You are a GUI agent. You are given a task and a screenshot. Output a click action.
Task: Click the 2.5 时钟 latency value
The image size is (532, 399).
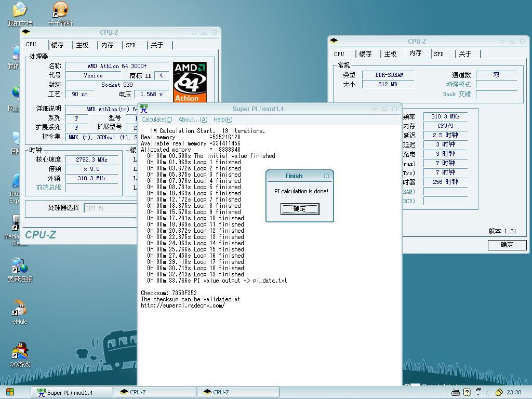click(445, 135)
